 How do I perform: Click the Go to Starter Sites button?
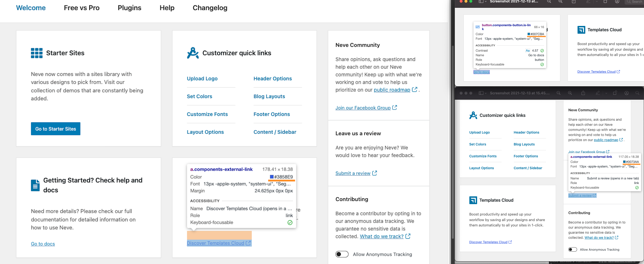tap(56, 129)
